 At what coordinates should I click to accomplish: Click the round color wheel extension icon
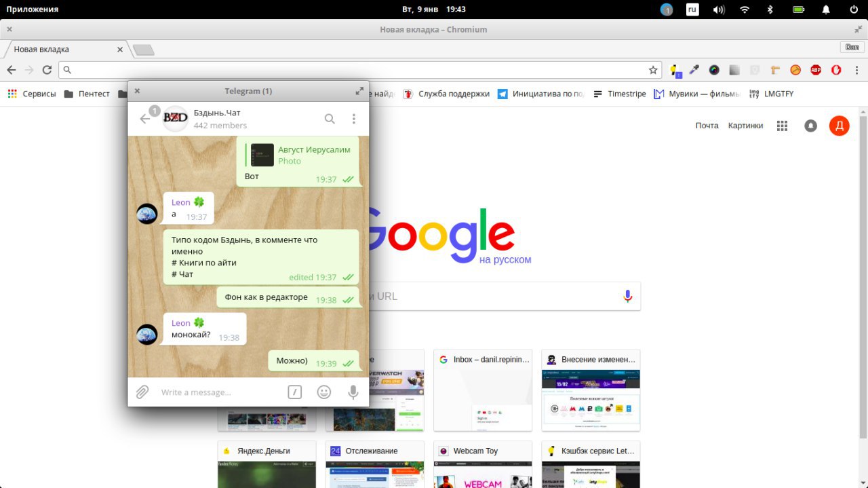(714, 70)
